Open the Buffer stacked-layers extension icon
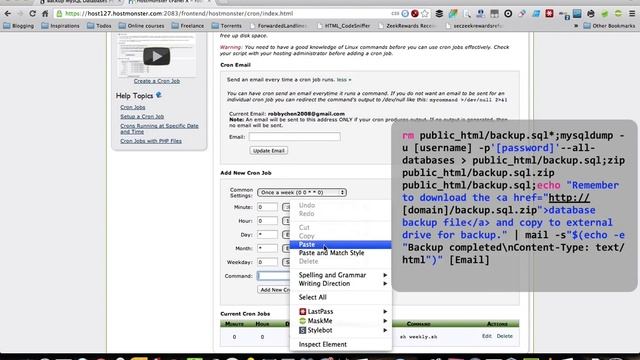The width and height of the screenshot is (640, 360). click(x=439, y=13)
